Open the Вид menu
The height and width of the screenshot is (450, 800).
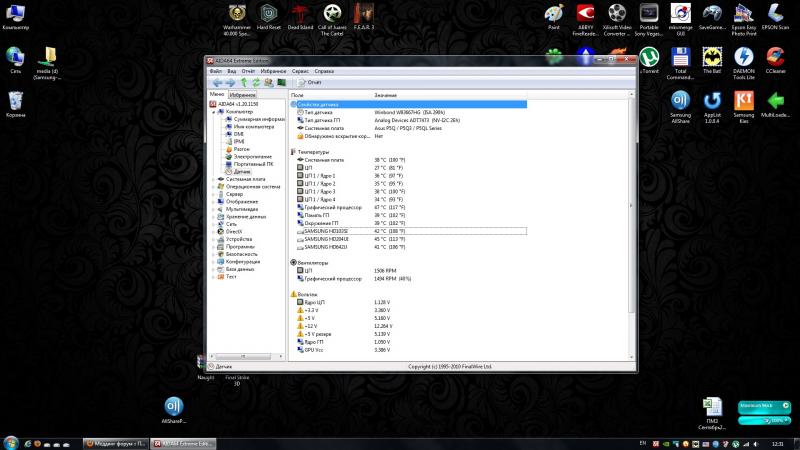[232, 71]
